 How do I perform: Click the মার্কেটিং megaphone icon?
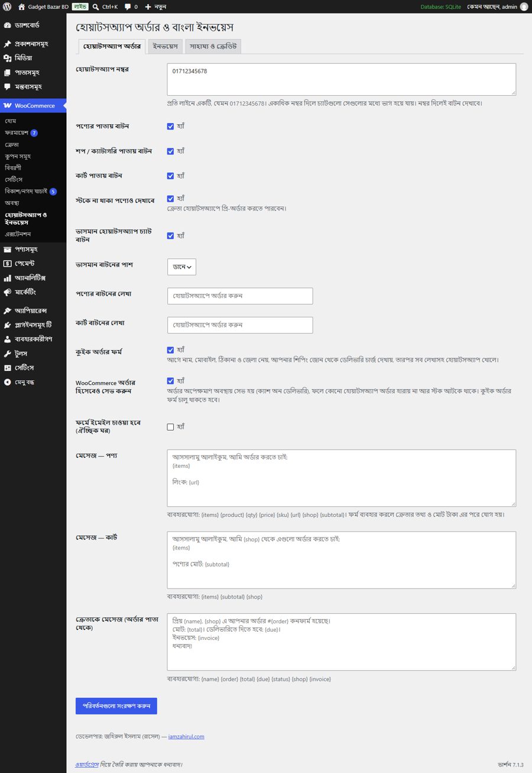click(7, 292)
